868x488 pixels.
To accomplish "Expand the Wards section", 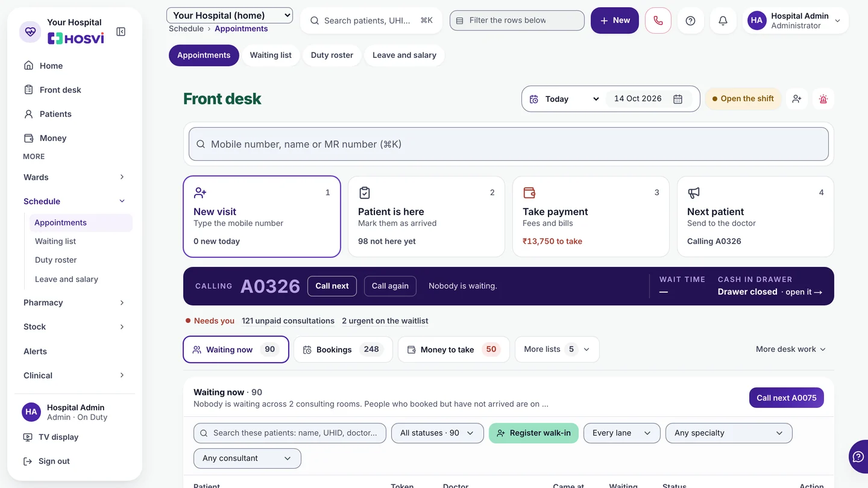I will (x=75, y=177).
